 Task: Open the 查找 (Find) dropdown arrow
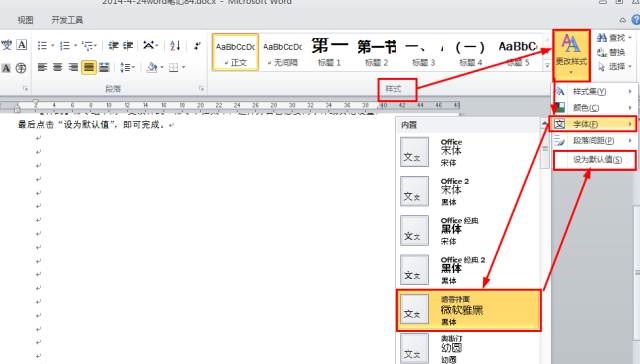(x=630, y=38)
